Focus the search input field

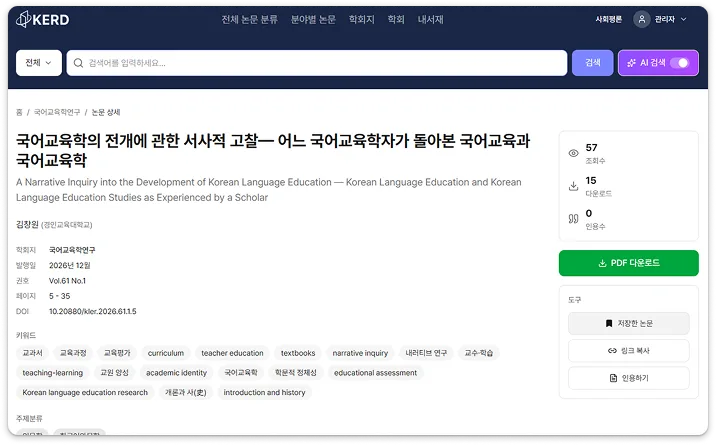pos(317,63)
